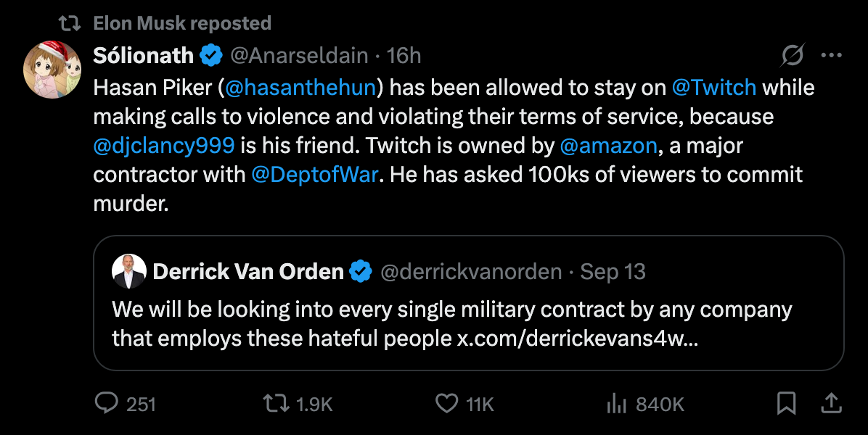Like the tweet with the heart icon
Screen dimensions: 868x435
coord(448,403)
